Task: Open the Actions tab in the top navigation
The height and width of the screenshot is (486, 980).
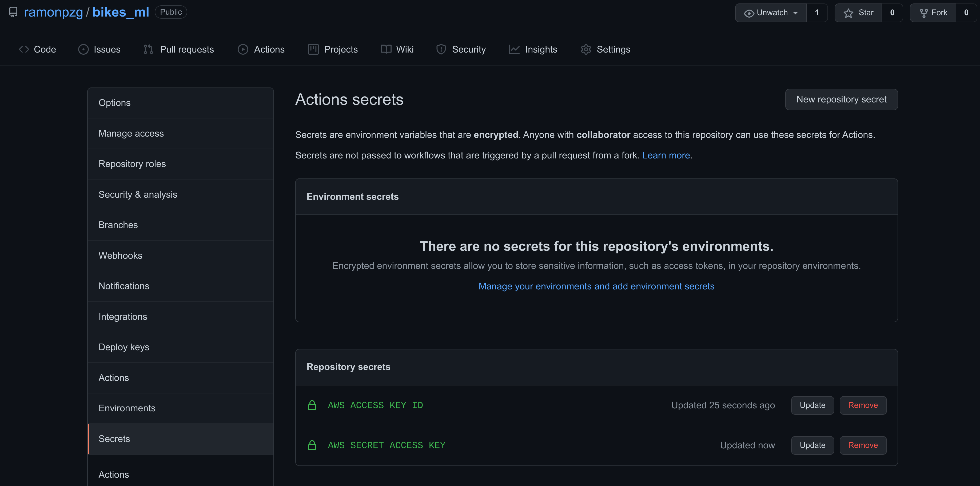Action: click(261, 49)
